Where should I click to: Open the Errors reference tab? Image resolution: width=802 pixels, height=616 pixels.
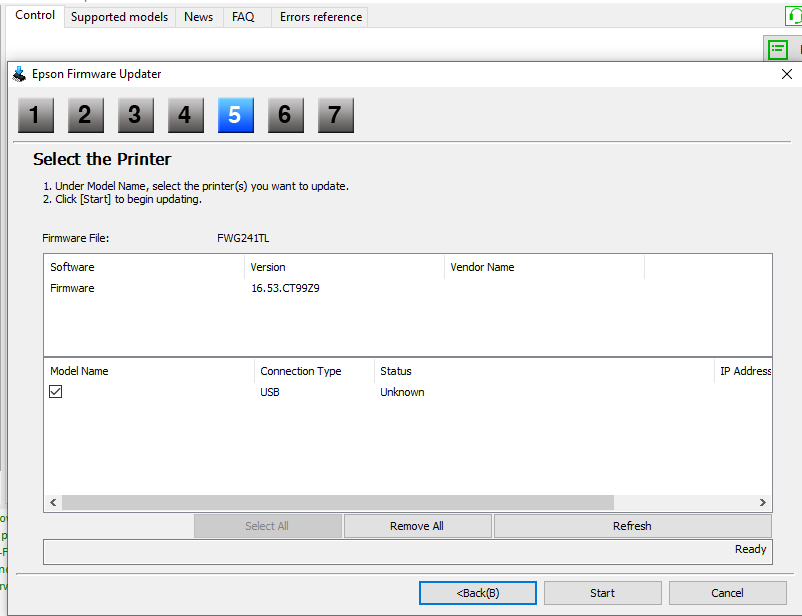(x=321, y=17)
